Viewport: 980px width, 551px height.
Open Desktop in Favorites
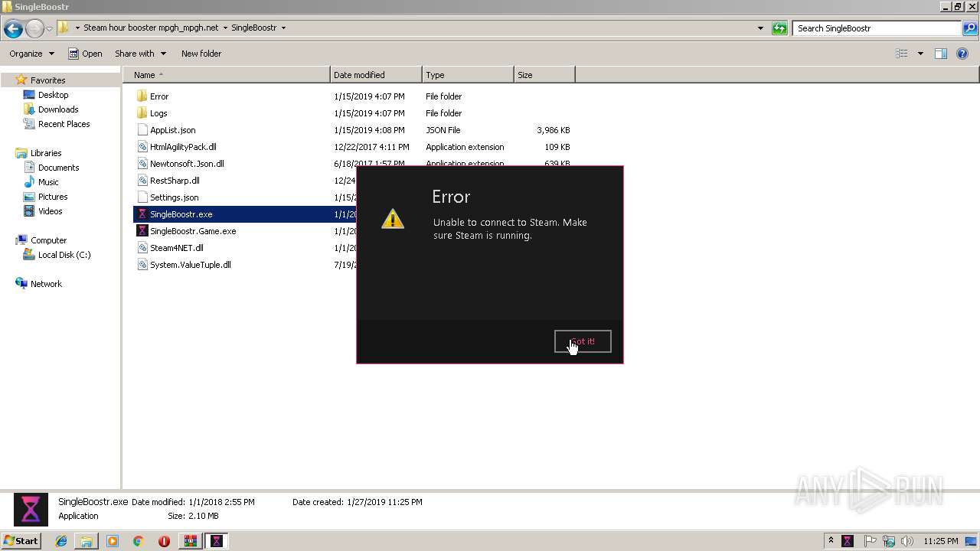53,95
